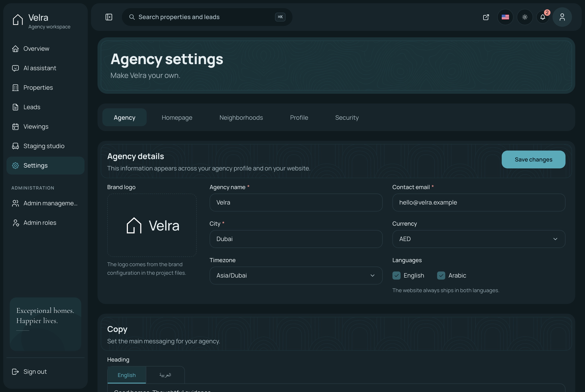Click the Admin management users icon
585x392 pixels.
[15, 203]
